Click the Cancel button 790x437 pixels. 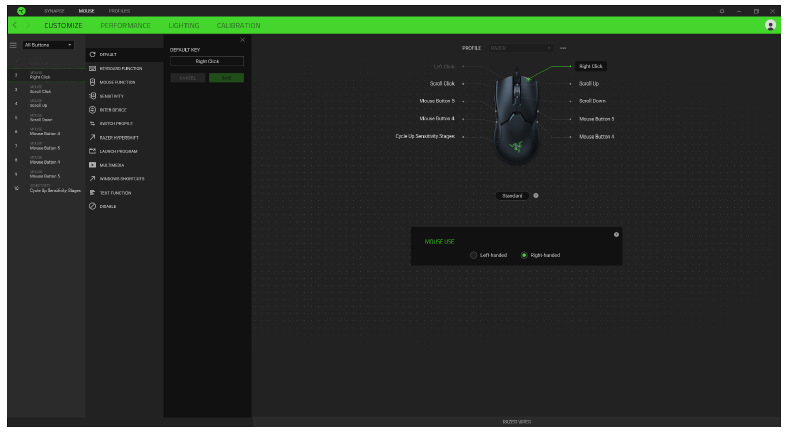(x=188, y=78)
